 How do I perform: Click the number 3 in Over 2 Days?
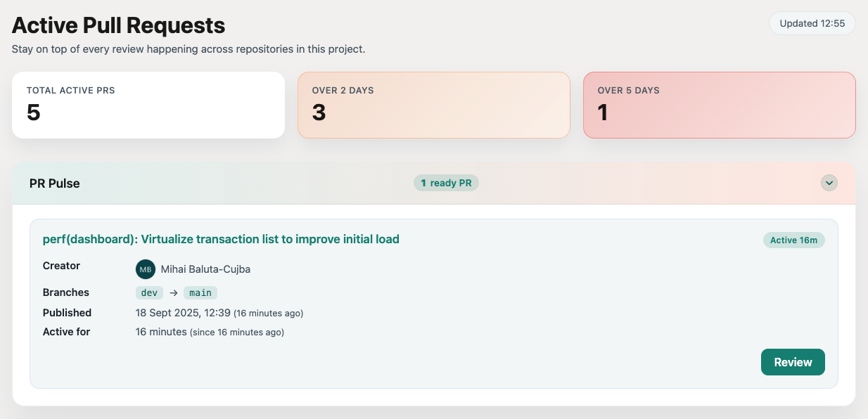pos(319,112)
